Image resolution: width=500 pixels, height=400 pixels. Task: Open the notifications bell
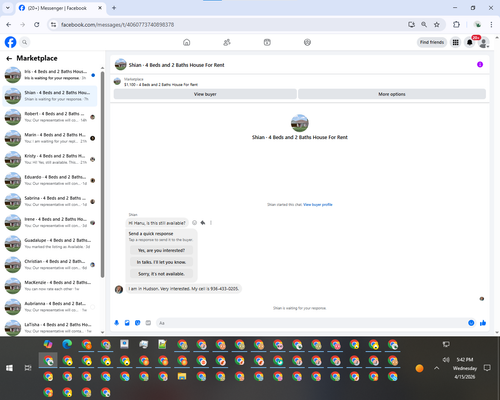[x=470, y=42]
